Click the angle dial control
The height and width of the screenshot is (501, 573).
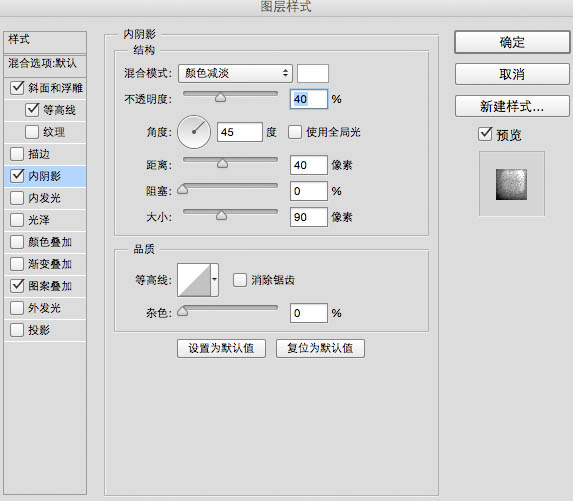[x=194, y=132]
